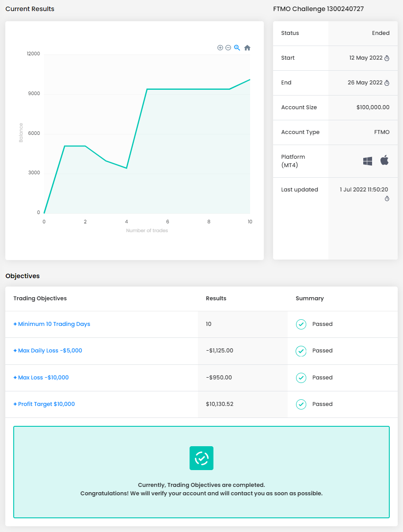The image size is (403, 532).
Task: Click the Balance axis label on chart
Action: click(21, 133)
